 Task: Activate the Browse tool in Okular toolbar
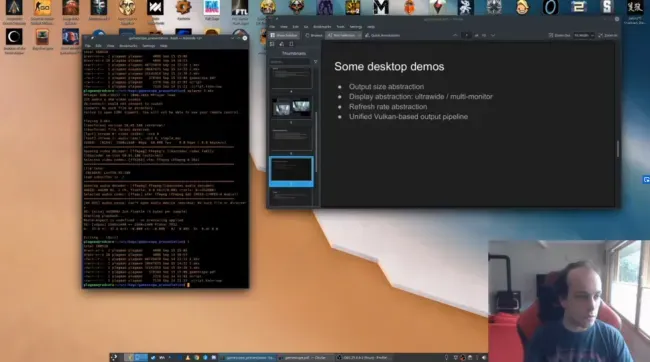click(x=314, y=36)
